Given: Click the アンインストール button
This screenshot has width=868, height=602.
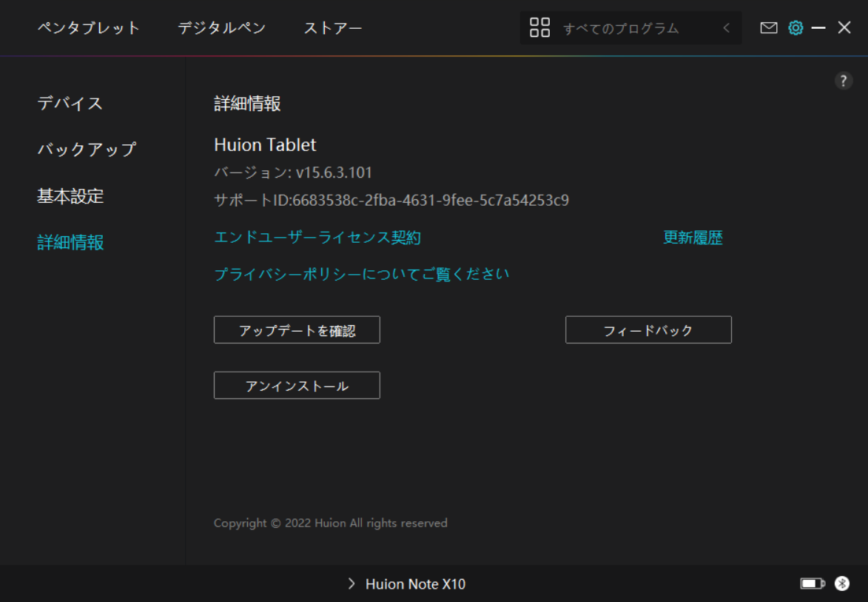Looking at the screenshot, I should click(297, 386).
